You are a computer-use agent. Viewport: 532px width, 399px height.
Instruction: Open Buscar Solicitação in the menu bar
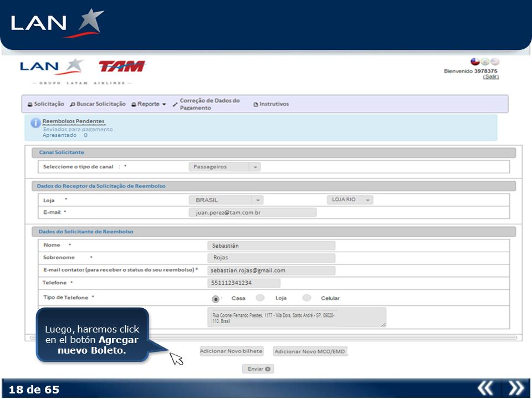point(98,104)
